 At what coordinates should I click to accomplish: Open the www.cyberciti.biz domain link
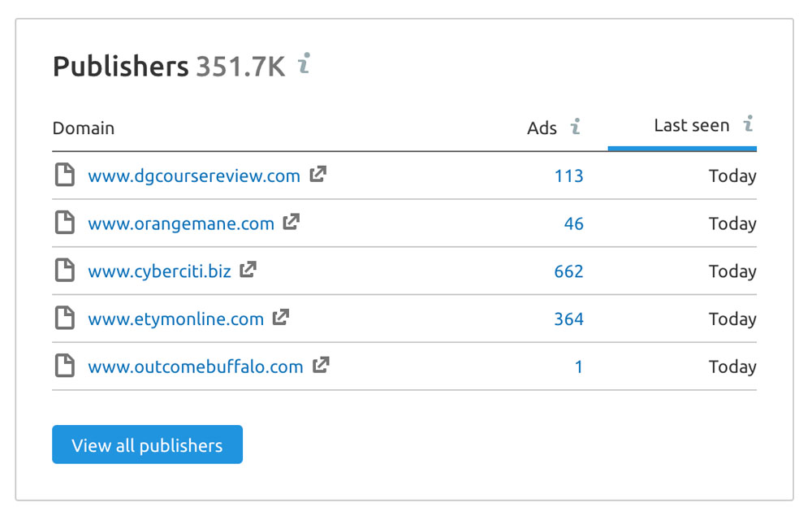point(159,271)
